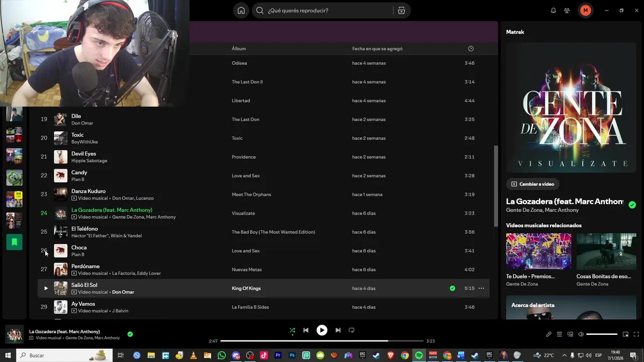Screen dimensions: 644x362
Task: Open Adobe Premiere Pro from taskbar
Action: (278, 355)
